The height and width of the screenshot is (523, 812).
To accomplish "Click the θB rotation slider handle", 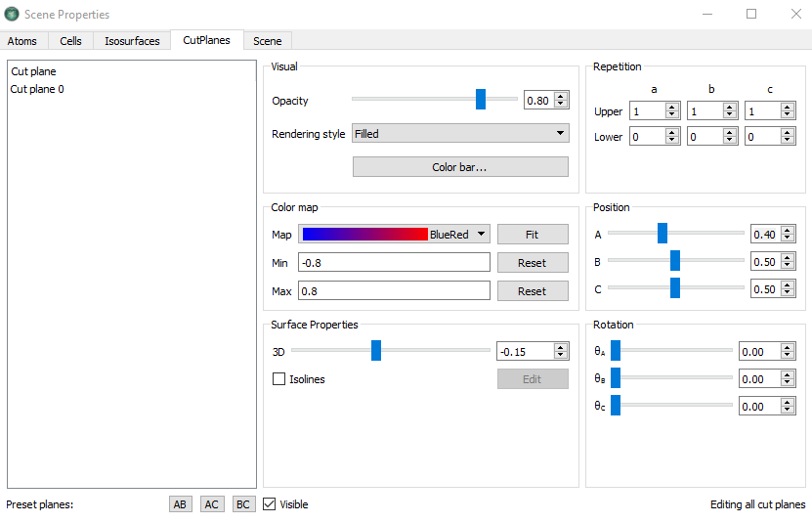I will coord(616,378).
